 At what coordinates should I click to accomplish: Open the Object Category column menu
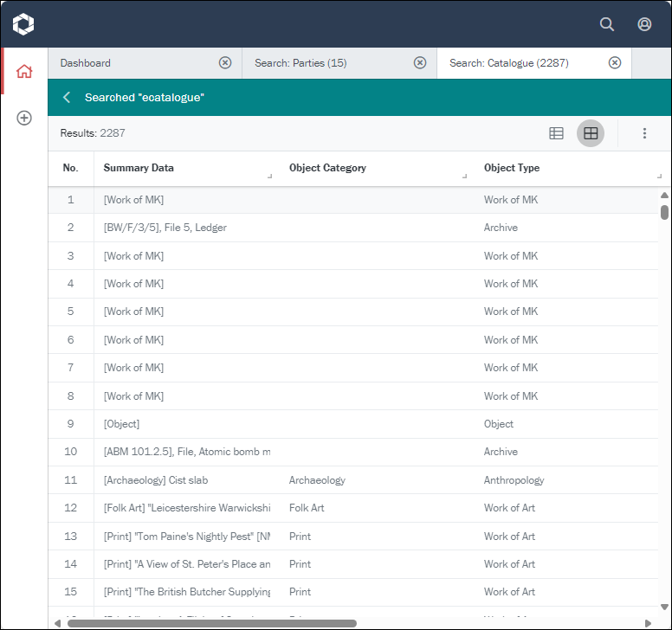point(464,177)
